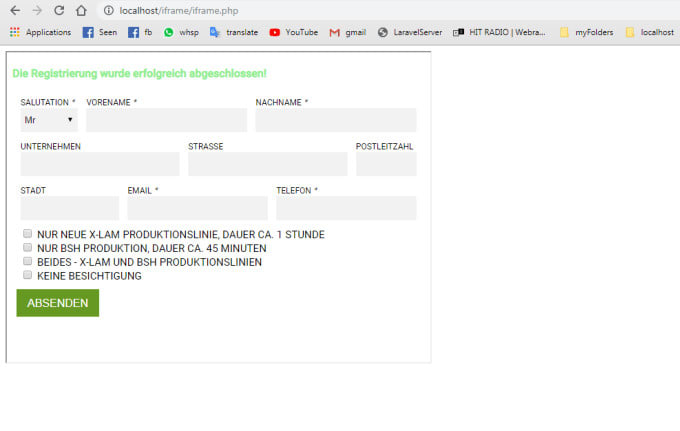
Task: Click into the Postleitzahl text field
Action: click(386, 164)
